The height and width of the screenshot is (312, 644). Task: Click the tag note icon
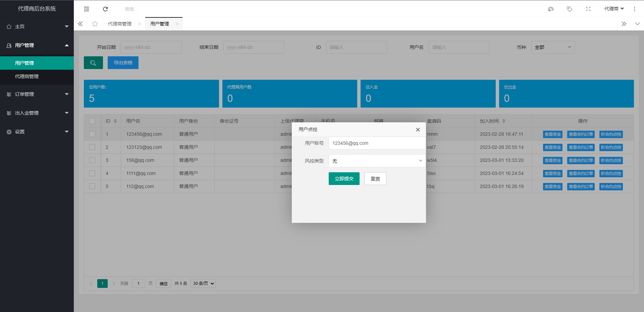tap(569, 9)
